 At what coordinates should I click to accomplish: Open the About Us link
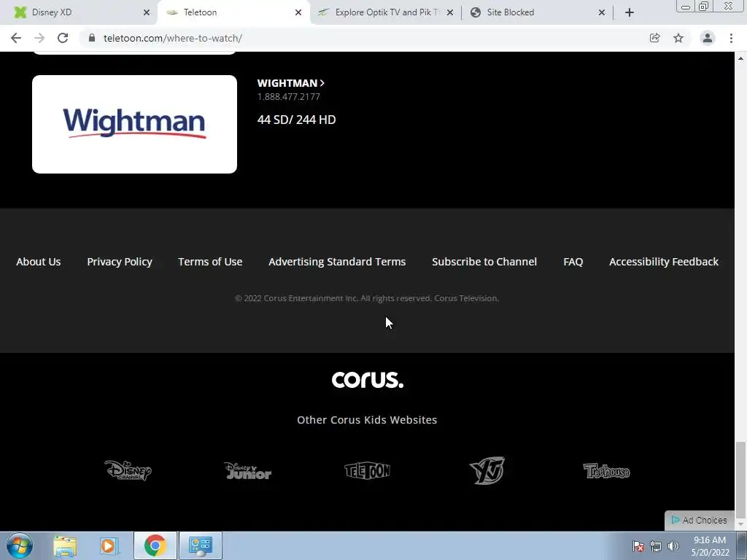coord(39,262)
